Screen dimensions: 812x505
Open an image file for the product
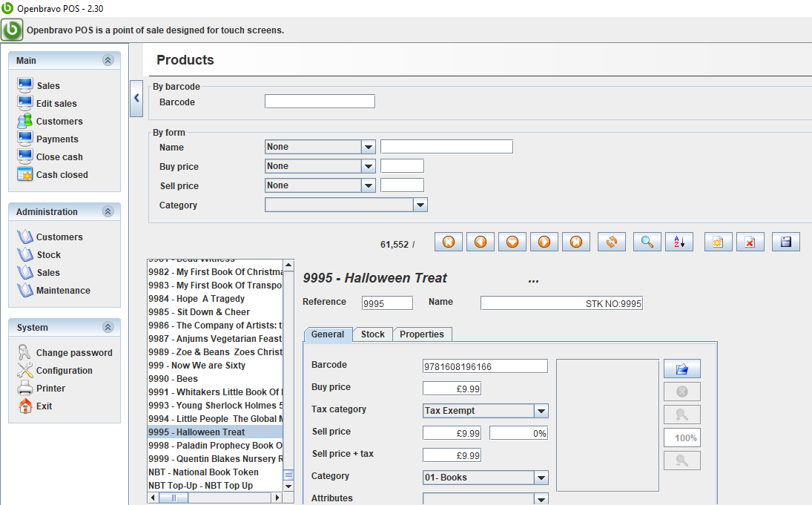pyautogui.click(x=682, y=369)
